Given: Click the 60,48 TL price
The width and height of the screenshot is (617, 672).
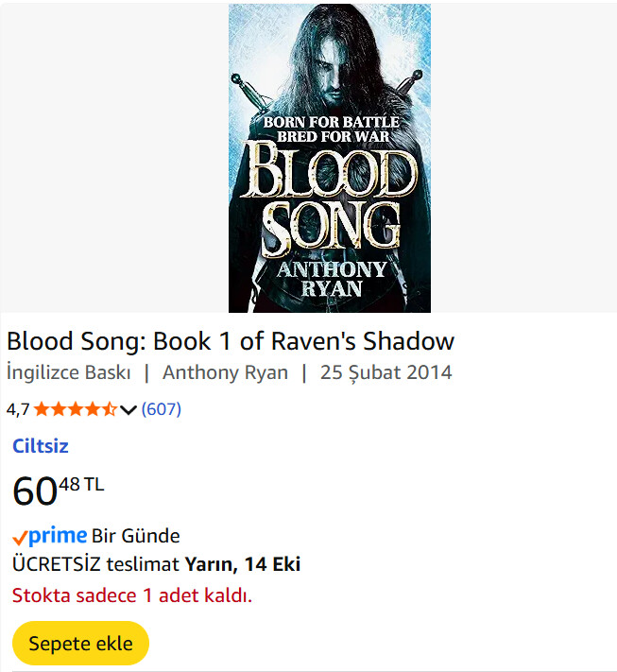Looking at the screenshot, I should tap(58, 491).
